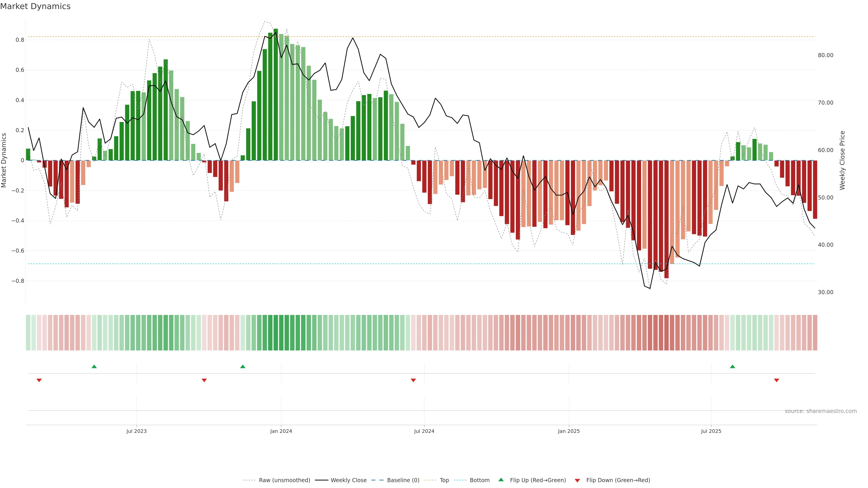Click the Market Dynamics chart title
Image resolution: width=868 pixels, height=488 pixels.
click(35, 6)
